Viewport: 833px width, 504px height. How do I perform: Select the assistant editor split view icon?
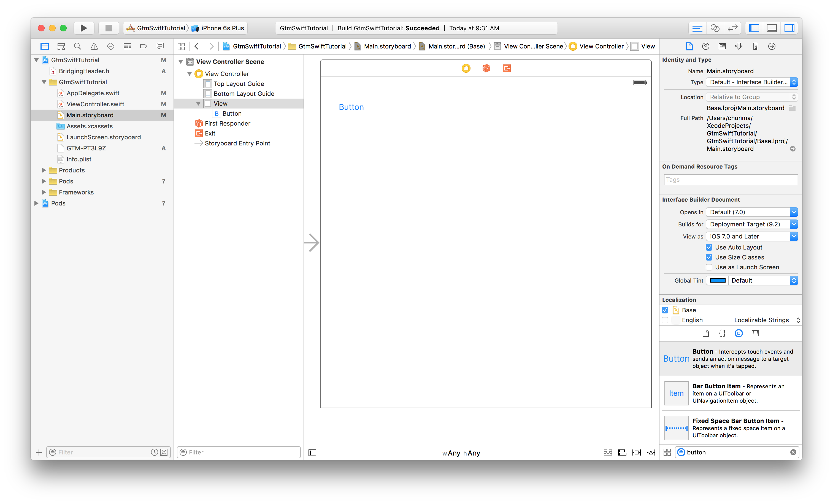(x=714, y=28)
